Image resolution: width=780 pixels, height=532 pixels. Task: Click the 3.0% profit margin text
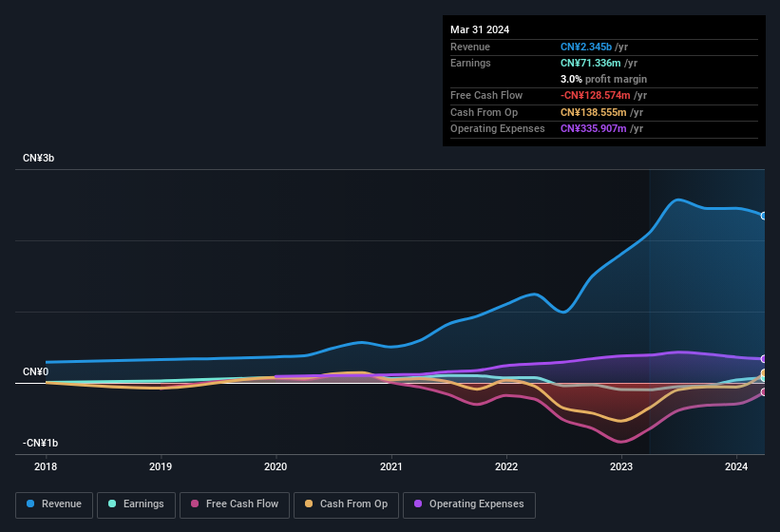coord(603,79)
